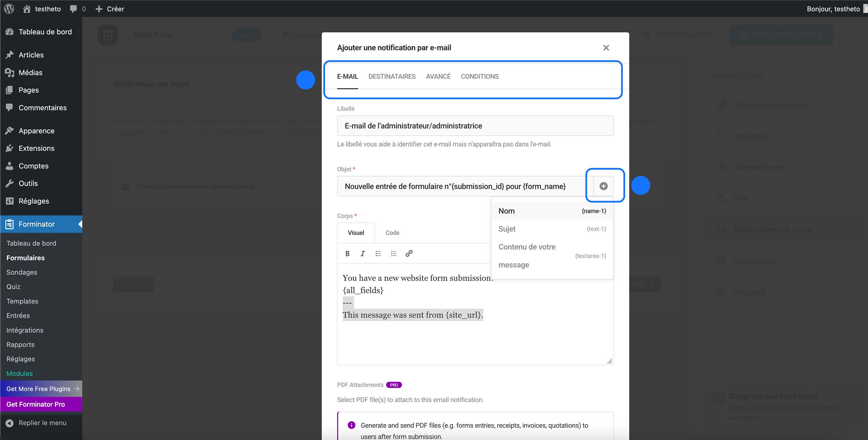
Task: Toggle bold formatting in email body editor
Action: pos(347,253)
